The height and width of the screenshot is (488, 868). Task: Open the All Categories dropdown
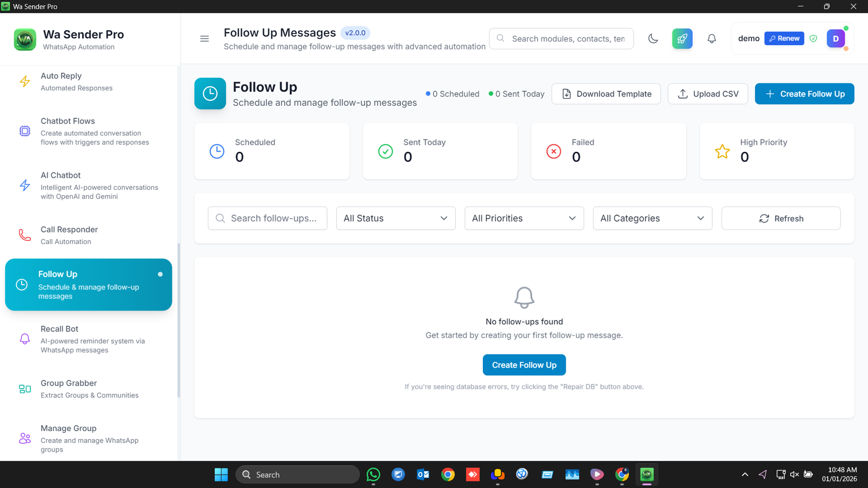click(652, 218)
